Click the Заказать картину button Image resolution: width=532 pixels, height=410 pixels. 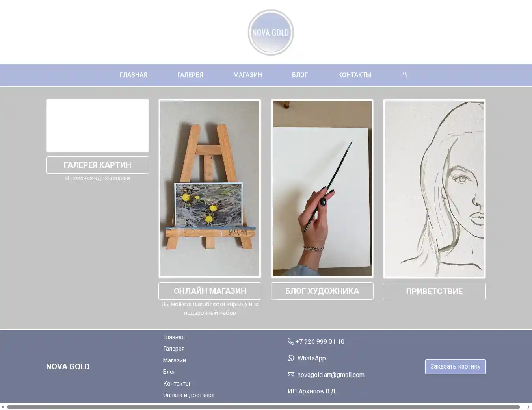point(455,366)
